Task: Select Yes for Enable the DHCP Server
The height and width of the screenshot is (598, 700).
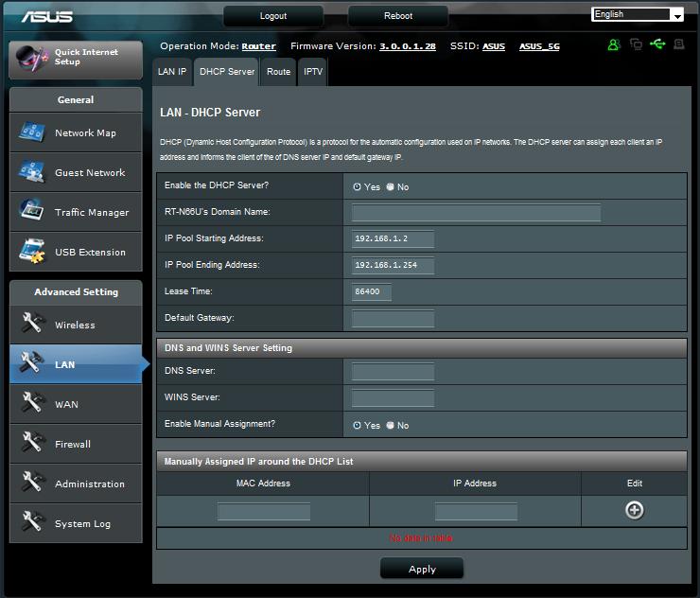Action: (x=357, y=187)
